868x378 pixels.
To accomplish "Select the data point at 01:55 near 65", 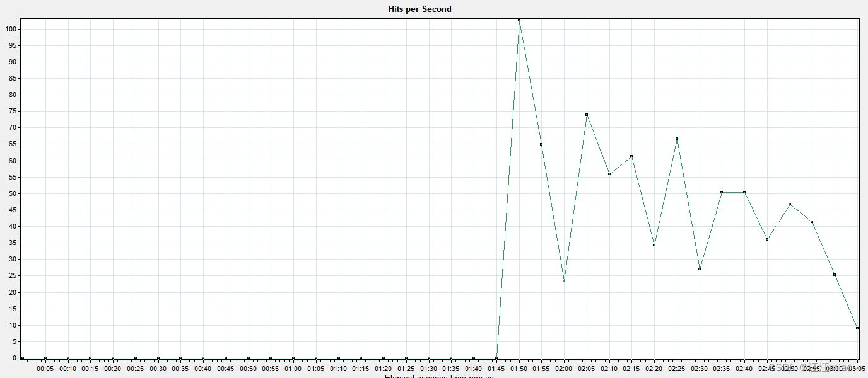I will coord(541,144).
